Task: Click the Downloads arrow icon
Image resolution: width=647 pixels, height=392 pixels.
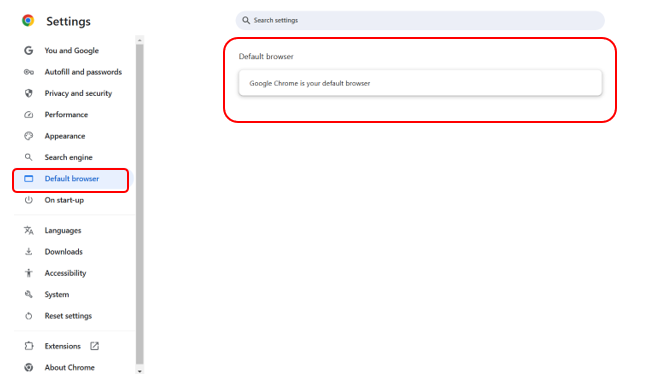Action: coord(28,252)
